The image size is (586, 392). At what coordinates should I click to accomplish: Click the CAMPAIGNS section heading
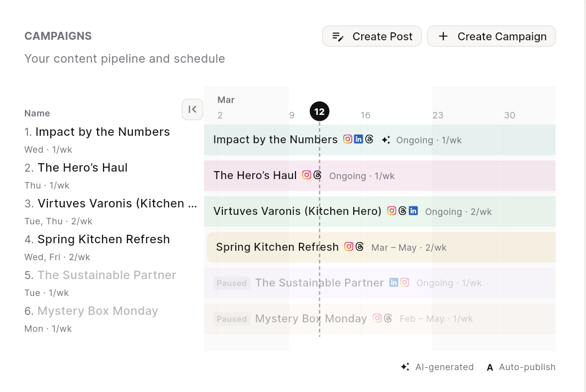tap(58, 36)
